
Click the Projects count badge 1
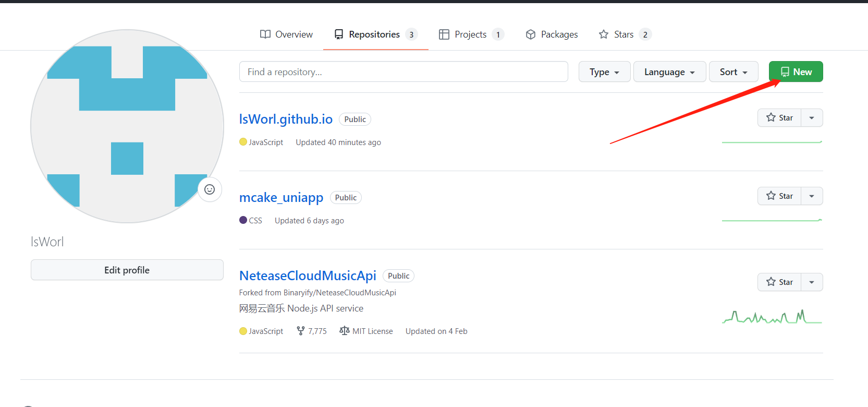pyautogui.click(x=498, y=34)
